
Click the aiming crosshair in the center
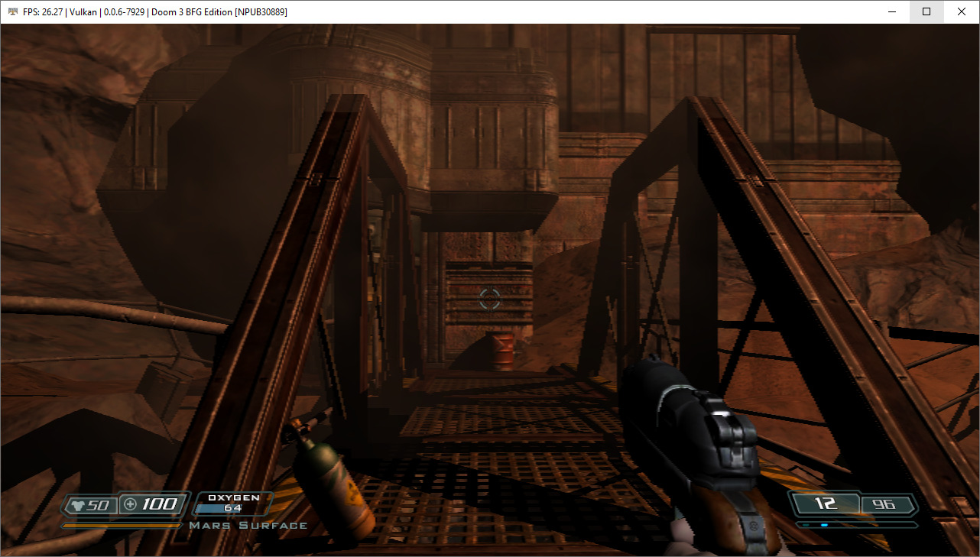(x=490, y=299)
